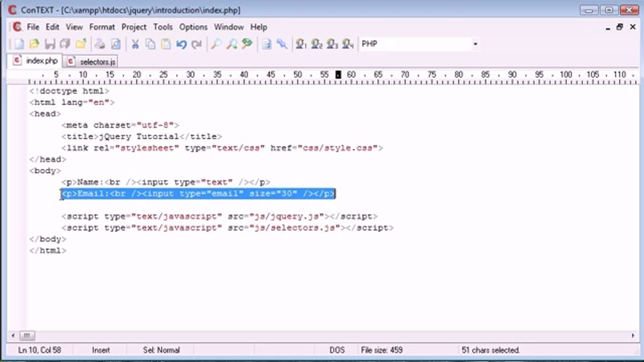Click the Name input paragraph line

point(166,182)
